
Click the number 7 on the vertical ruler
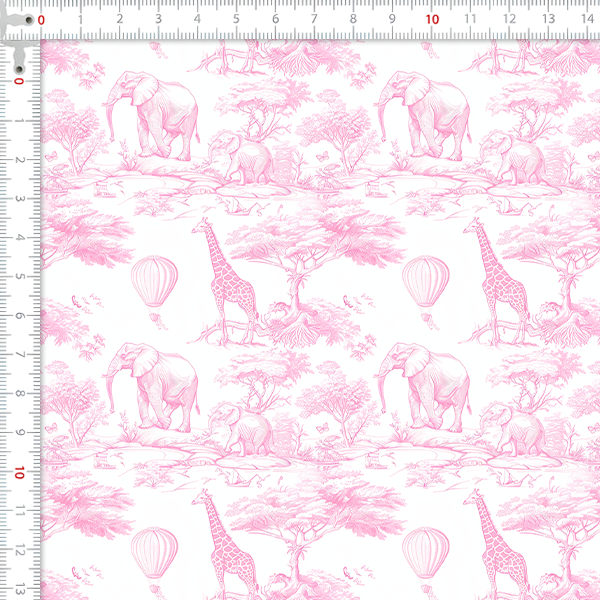click(19, 355)
